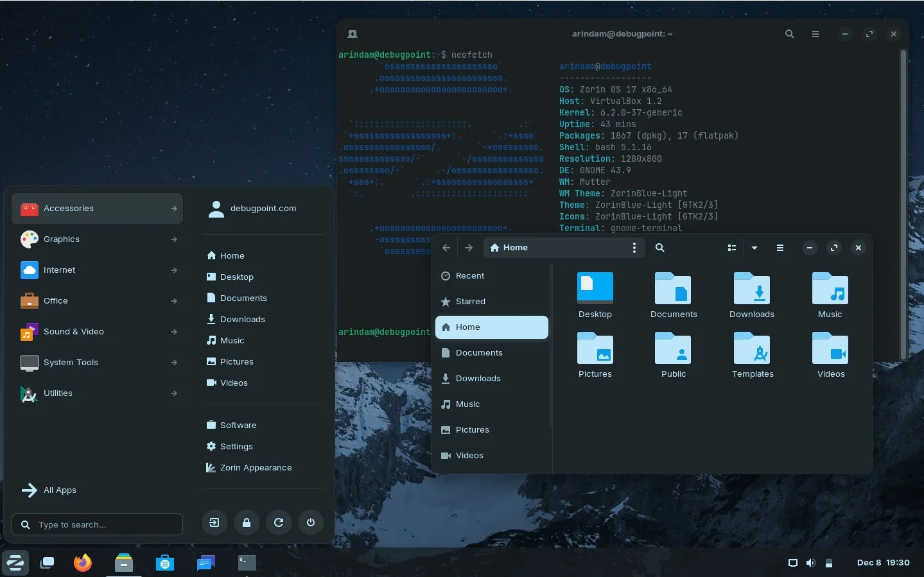
Task: Click the volume icon in the system tray
Action: point(810,563)
